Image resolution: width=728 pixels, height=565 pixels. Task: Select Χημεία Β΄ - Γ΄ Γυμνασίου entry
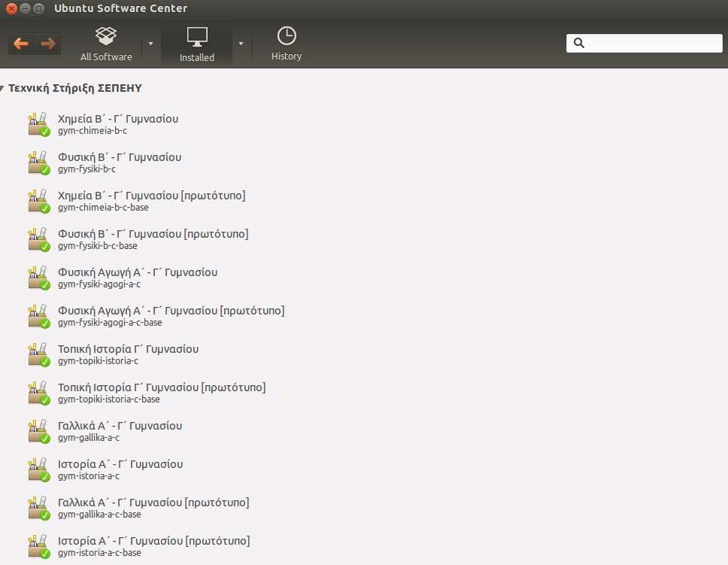(x=118, y=119)
